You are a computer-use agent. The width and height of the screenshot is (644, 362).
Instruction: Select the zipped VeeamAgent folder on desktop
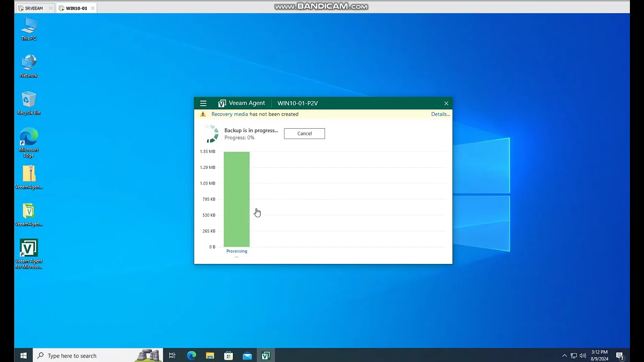(29, 177)
